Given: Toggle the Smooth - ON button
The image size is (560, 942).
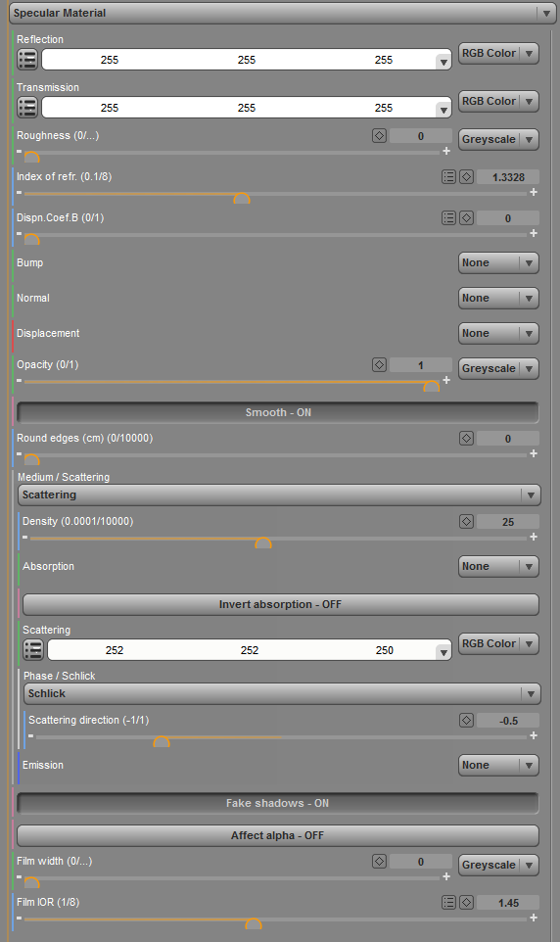Looking at the screenshot, I should coord(278,412).
